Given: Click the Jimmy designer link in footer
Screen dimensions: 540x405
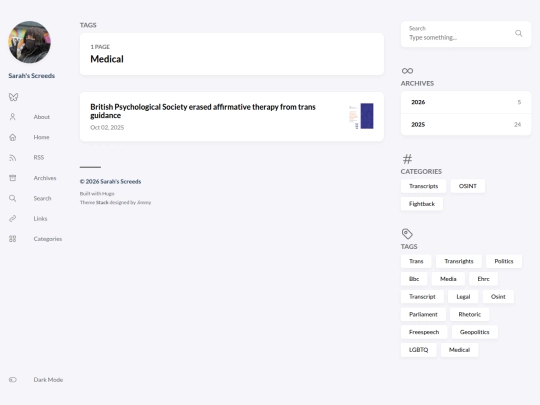Looking at the screenshot, I should coord(144,202).
